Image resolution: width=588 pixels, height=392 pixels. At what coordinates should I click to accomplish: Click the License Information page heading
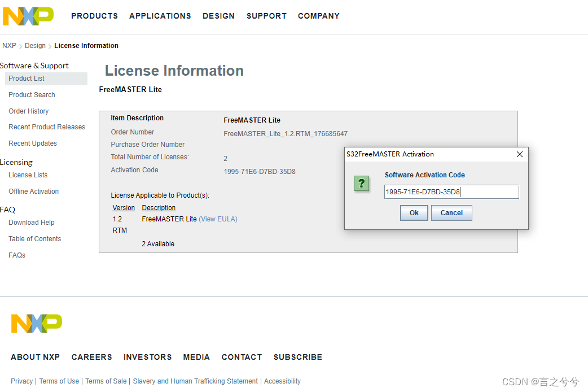coord(174,71)
